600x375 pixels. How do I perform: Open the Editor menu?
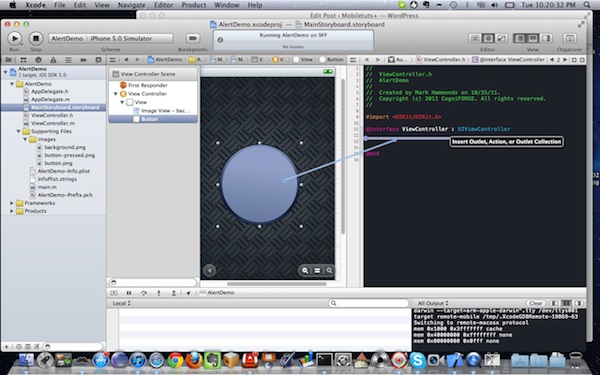pyautogui.click(x=163, y=5)
